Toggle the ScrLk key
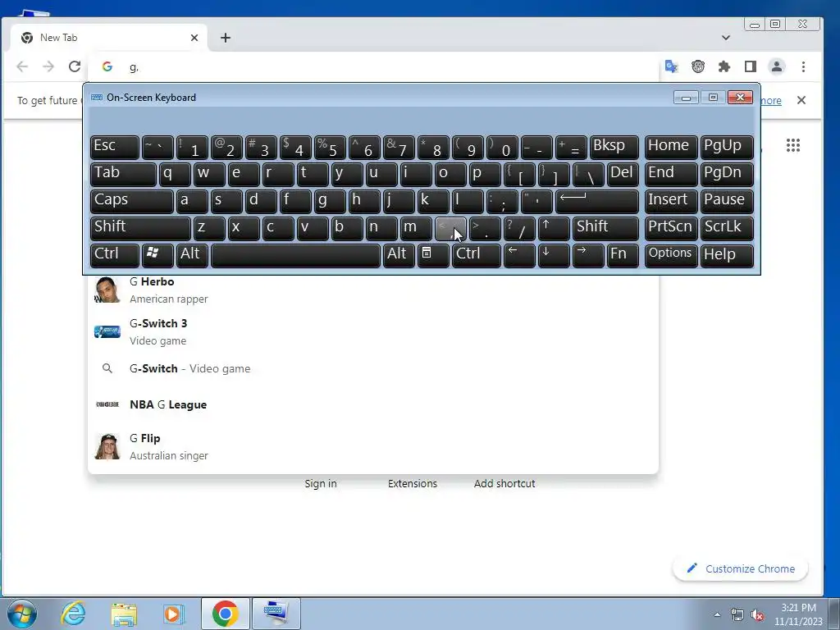Image resolution: width=840 pixels, height=630 pixels. 727,228
